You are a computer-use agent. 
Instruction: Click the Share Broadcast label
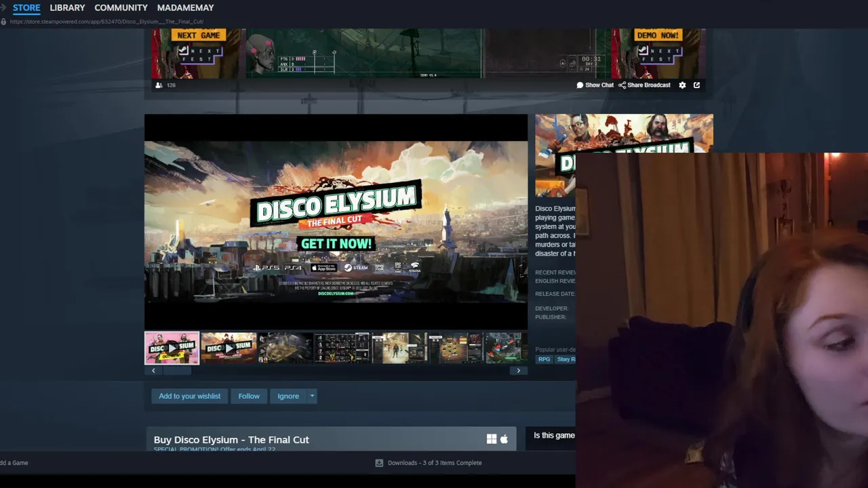649,85
